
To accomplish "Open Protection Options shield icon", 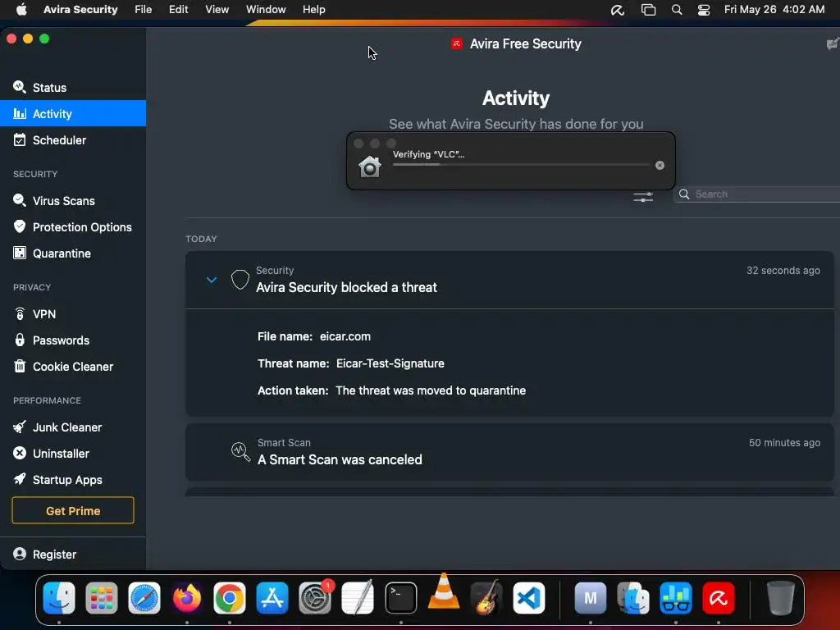I will [x=20, y=226].
